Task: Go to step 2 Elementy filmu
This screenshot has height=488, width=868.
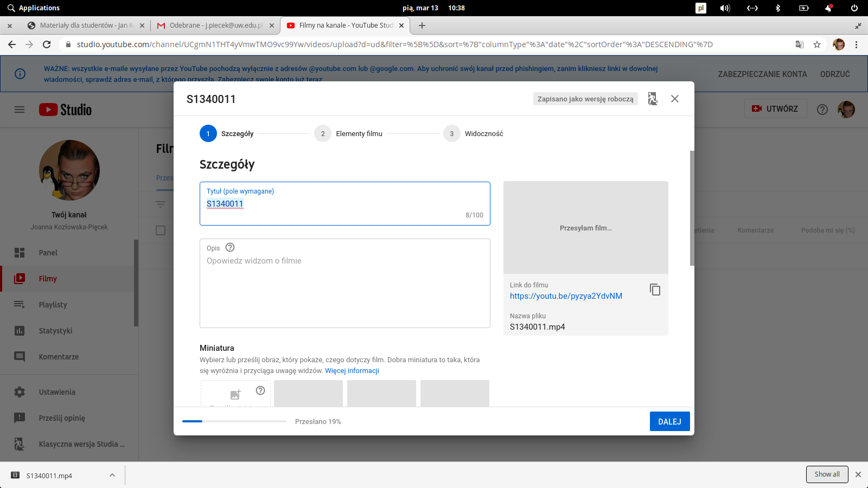Action: pos(348,133)
